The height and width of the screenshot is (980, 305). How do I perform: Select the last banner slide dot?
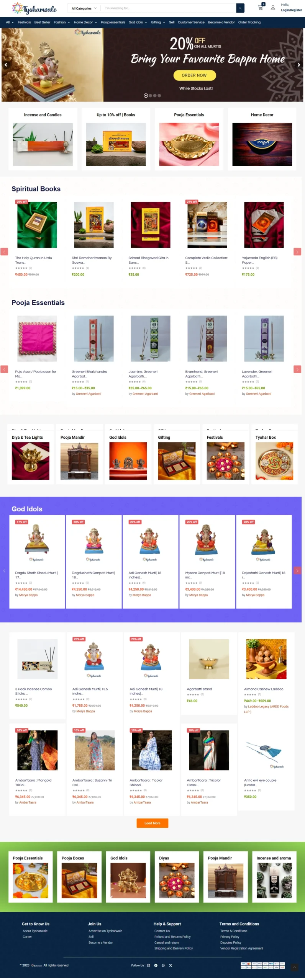[x=159, y=96]
